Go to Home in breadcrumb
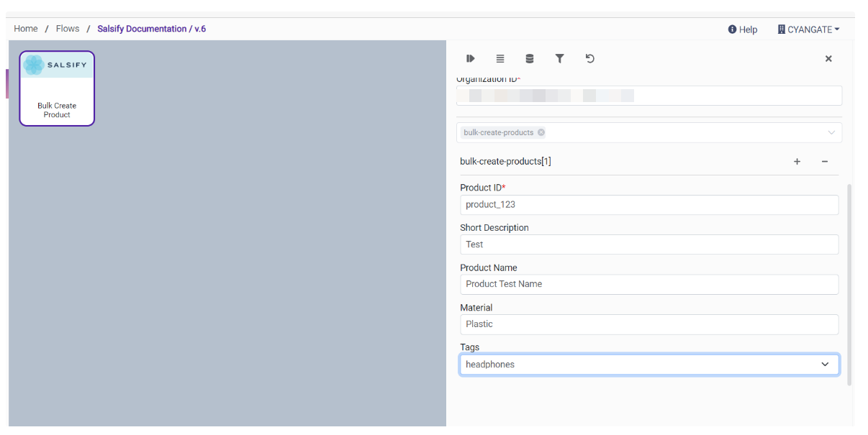 click(26, 29)
